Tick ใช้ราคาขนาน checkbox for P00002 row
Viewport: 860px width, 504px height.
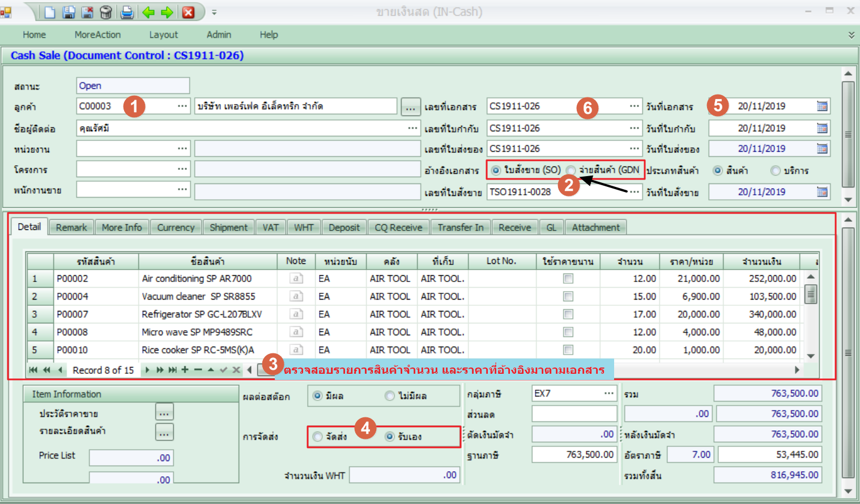click(568, 279)
